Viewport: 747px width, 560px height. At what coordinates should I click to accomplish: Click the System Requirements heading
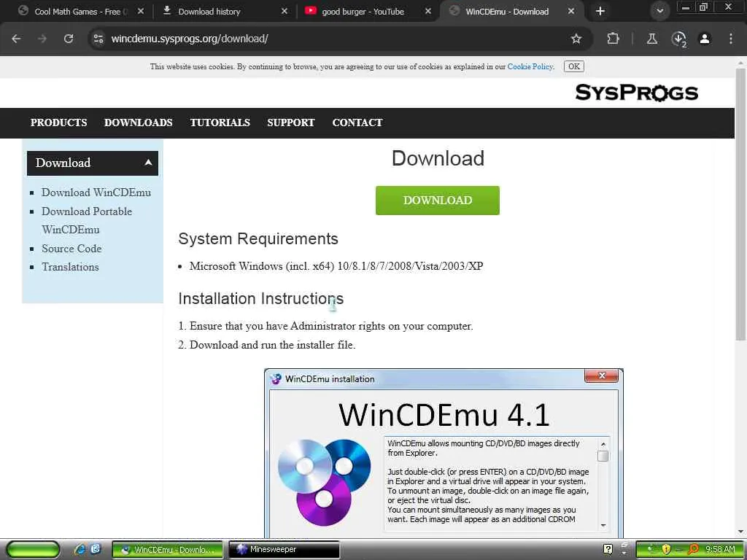click(258, 238)
